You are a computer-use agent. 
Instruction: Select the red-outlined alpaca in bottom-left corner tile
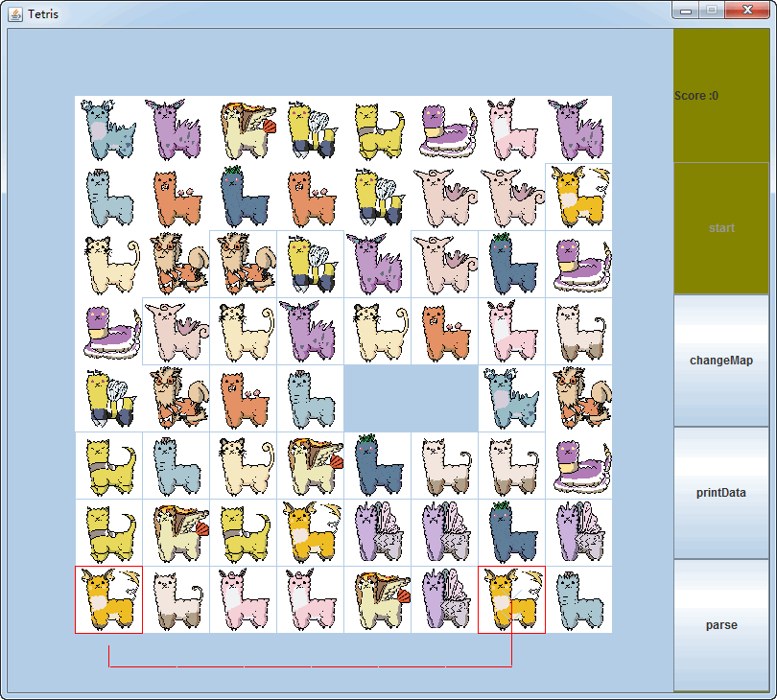(108, 600)
